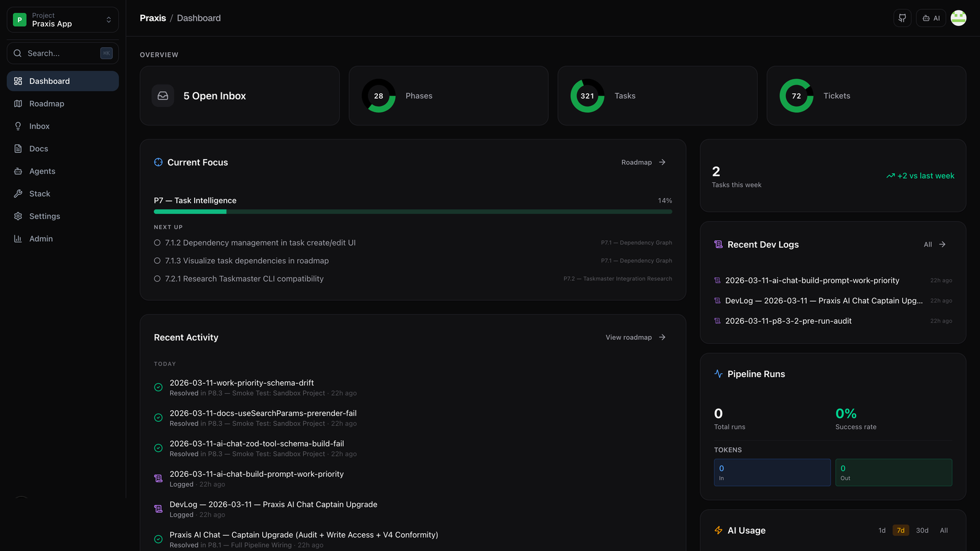Open the Inbox section in the sidebar
The width and height of the screenshot is (980, 551).
pyautogui.click(x=39, y=126)
